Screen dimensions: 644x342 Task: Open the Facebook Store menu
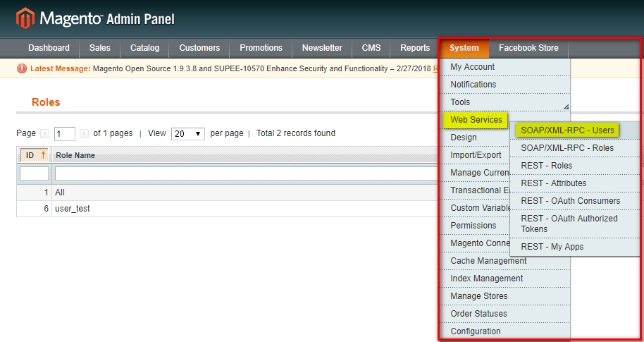[x=528, y=48]
